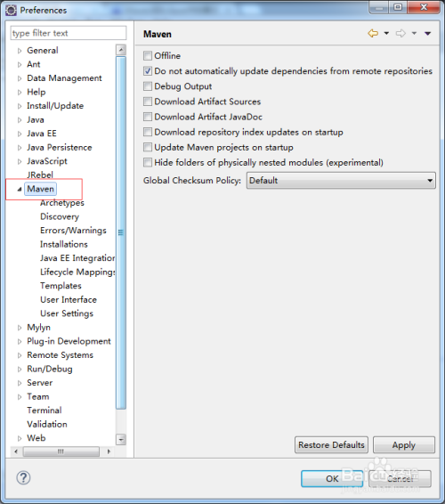This screenshot has height=504, width=445.
Task: Click Restore Defaults button
Action: [x=331, y=445]
